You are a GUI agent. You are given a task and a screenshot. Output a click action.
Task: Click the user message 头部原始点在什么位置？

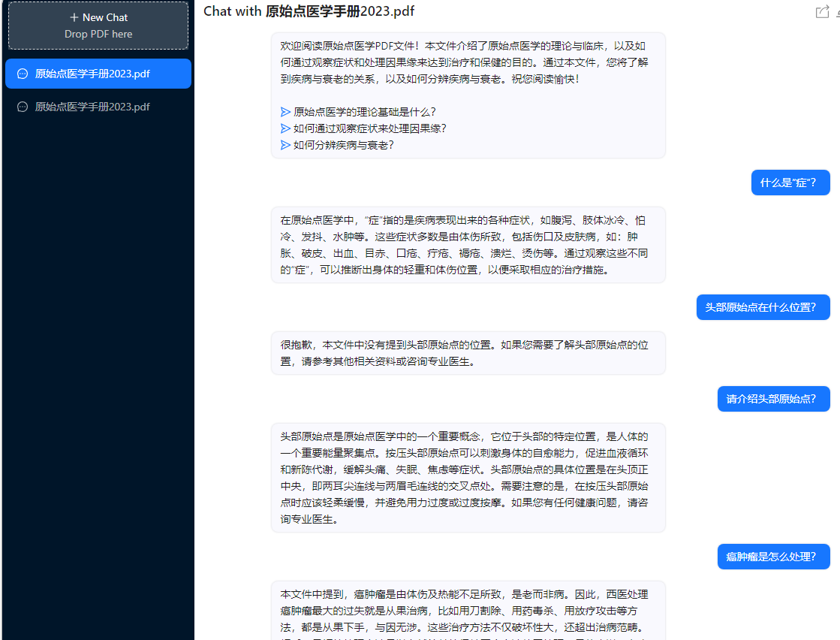(x=763, y=307)
